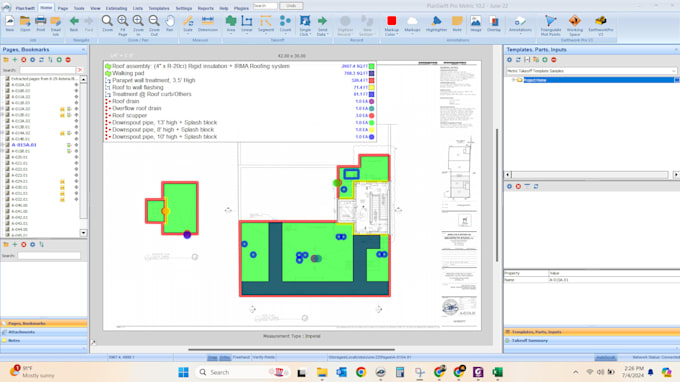
Task: Click the Undo button in title bar
Action: (x=291, y=6)
